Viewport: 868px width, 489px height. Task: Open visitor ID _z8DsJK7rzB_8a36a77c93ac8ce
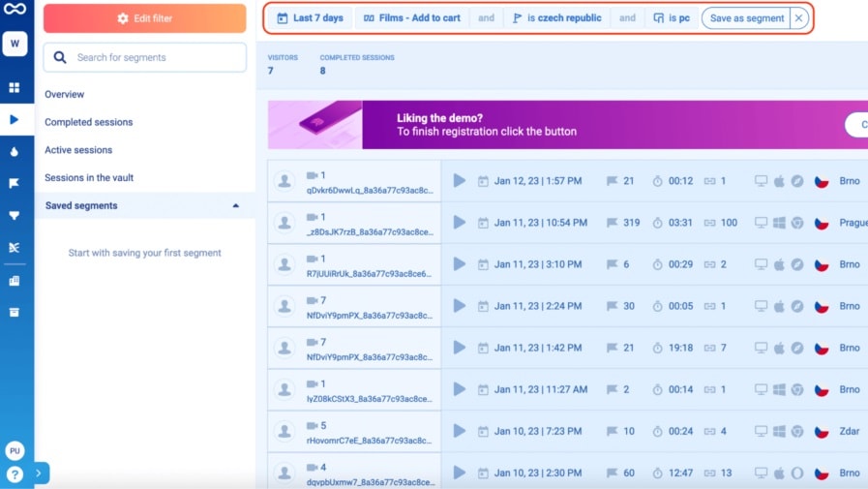(x=370, y=232)
